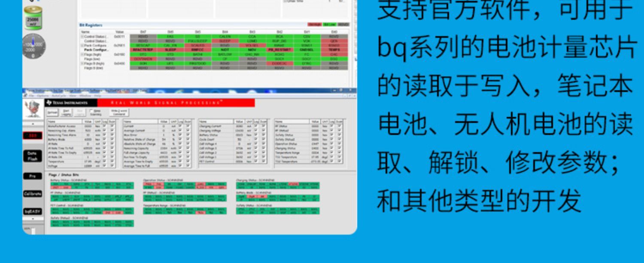Toggle Scan checkbox for Relative State of Charge

tap(188, 139)
